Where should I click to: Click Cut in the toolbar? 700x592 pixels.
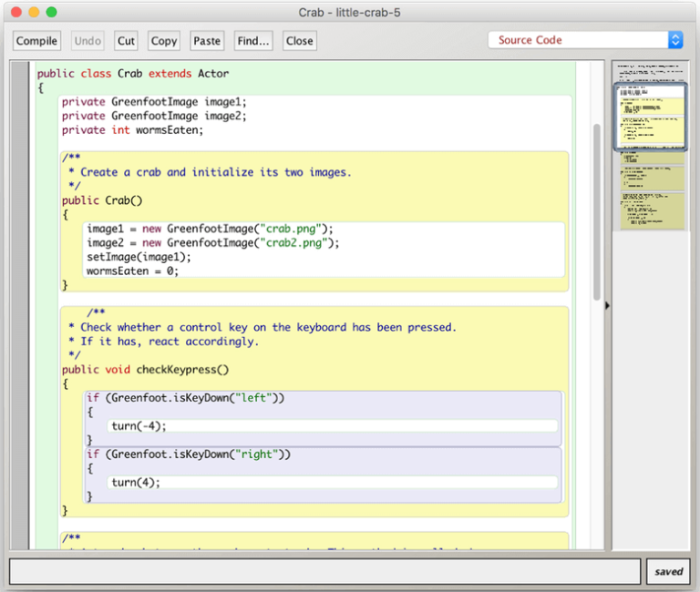pyautogui.click(x=126, y=41)
